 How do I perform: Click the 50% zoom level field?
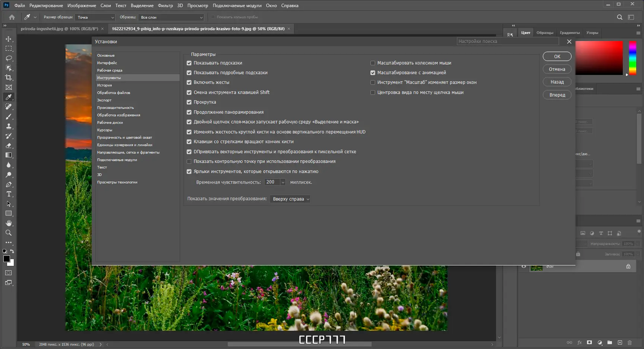pyautogui.click(x=26, y=345)
